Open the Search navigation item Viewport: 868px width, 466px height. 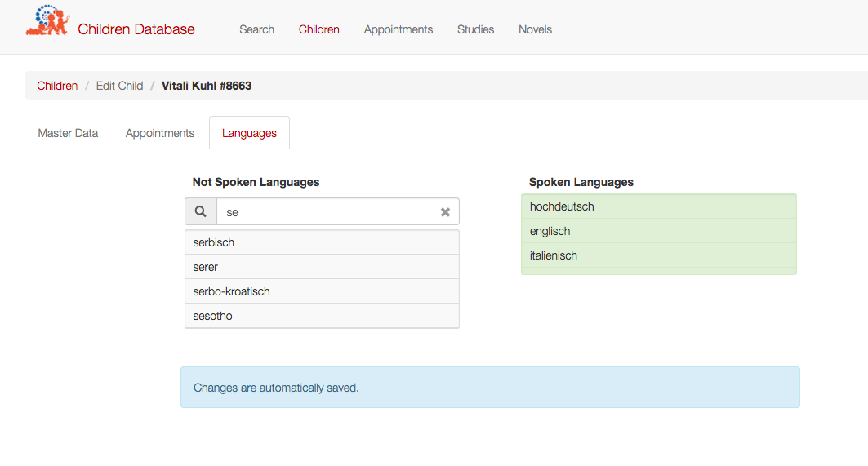click(x=257, y=29)
